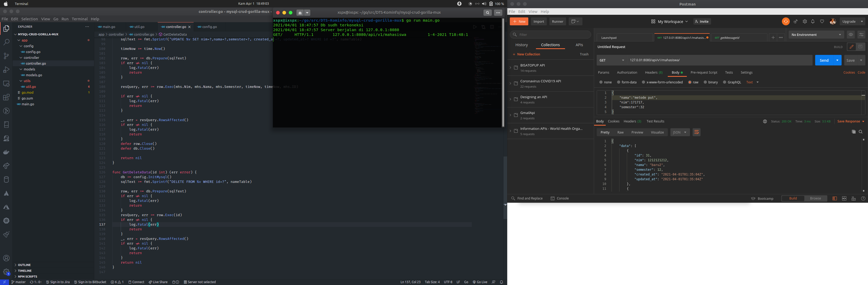The width and height of the screenshot is (868, 285).
Task: Open the Source Control view
Action: (6, 56)
